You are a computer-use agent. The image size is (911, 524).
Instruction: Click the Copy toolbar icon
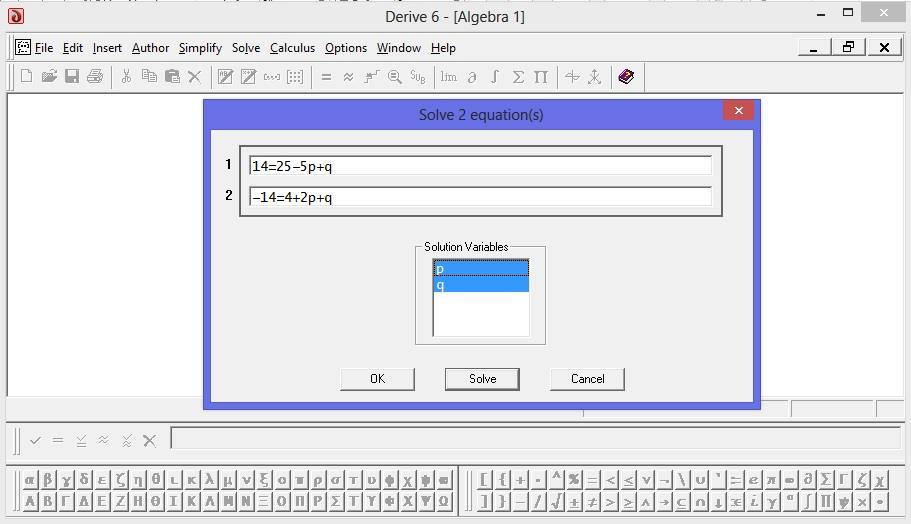[149, 77]
